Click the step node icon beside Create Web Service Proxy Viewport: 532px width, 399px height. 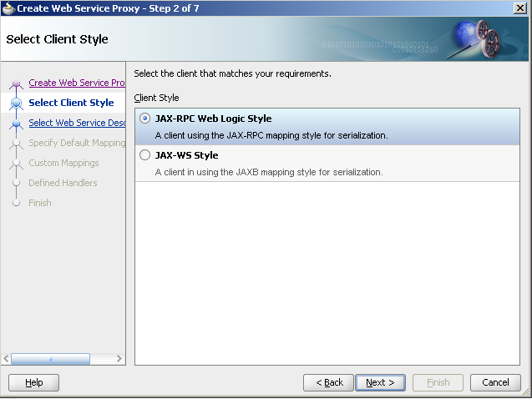click(17, 84)
